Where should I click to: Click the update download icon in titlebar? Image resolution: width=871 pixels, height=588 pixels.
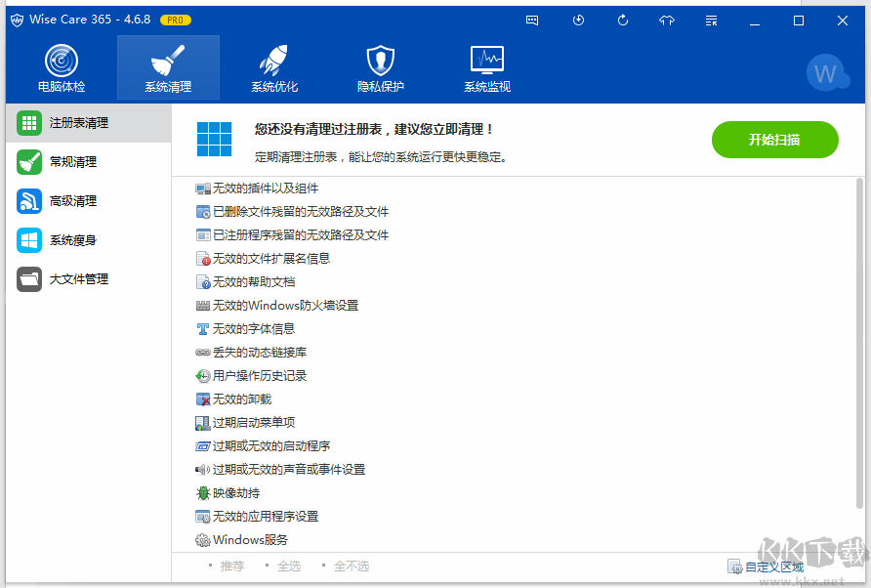577,20
